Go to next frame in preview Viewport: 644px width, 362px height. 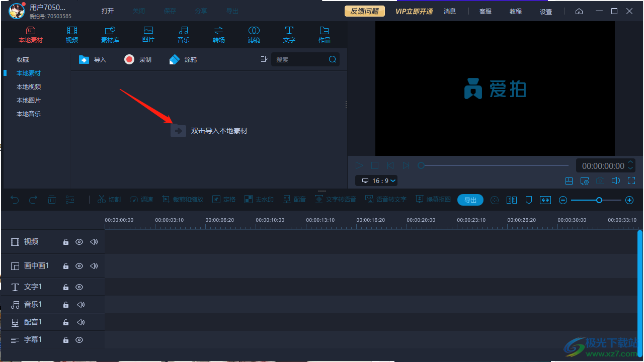click(x=406, y=165)
